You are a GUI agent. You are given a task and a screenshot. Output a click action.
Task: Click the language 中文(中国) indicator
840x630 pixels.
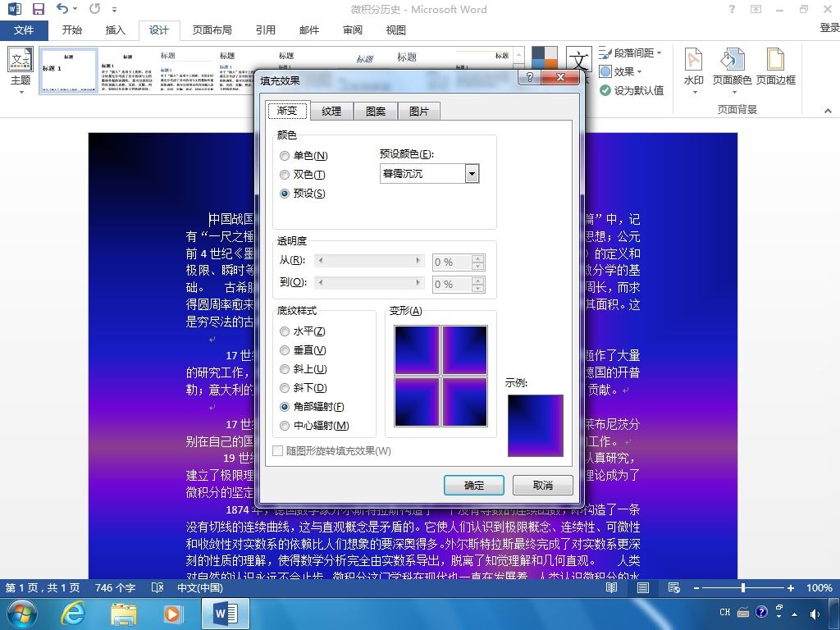click(x=200, y=587)
